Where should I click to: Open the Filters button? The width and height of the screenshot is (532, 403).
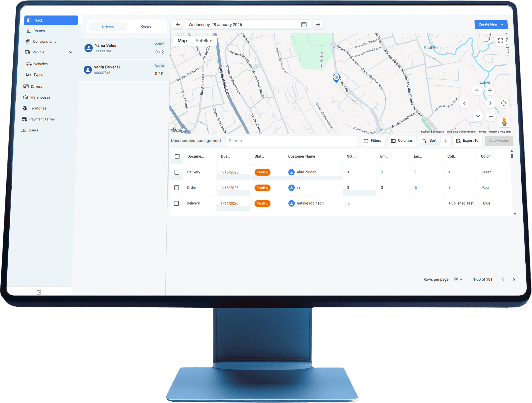pyautogui.click(x=372, y=141)
